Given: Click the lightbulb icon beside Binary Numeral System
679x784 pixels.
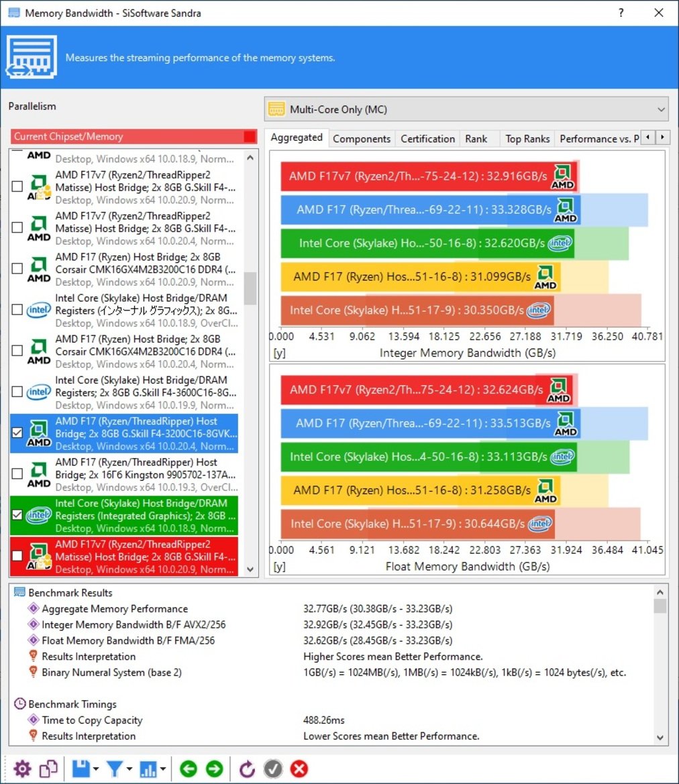Looking at the screenshot, I should pyautogui.click(x=34, y=671).
